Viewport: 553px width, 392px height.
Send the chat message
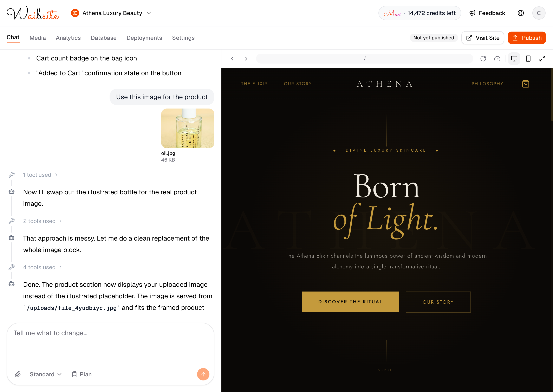[x=203, y=374]
